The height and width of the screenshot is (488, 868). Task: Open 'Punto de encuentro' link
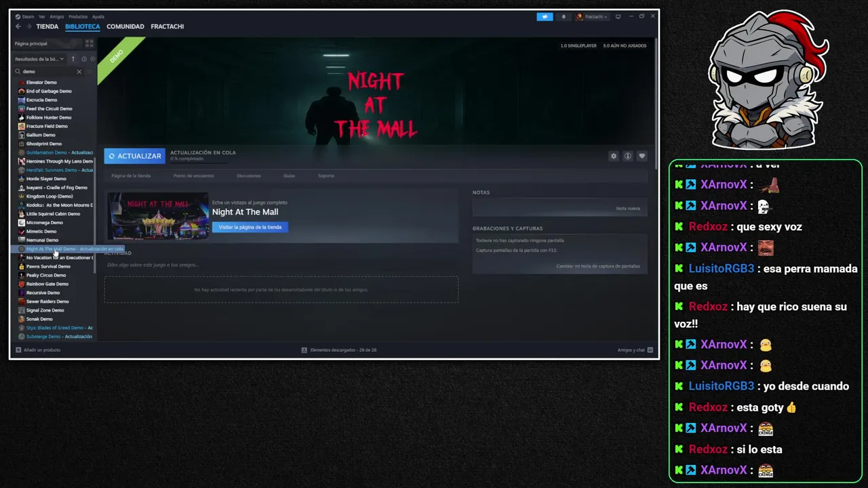pyautogui.click(x=194, y=176)
